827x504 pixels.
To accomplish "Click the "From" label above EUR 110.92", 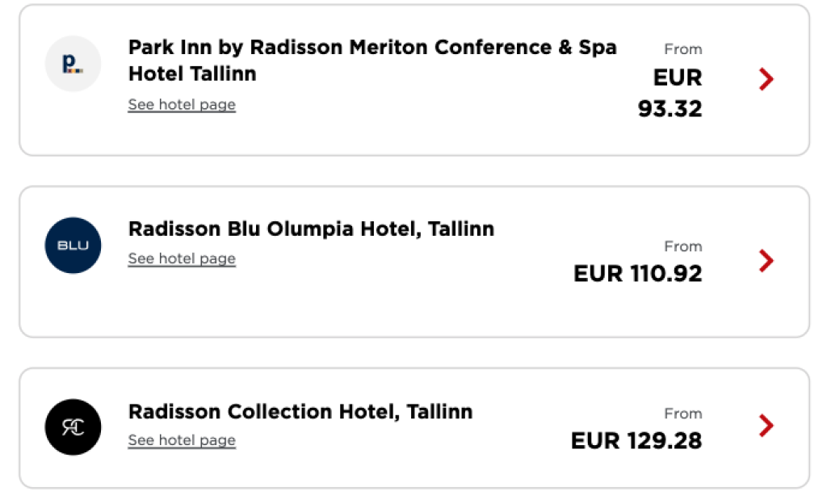I will pos(683,246).
